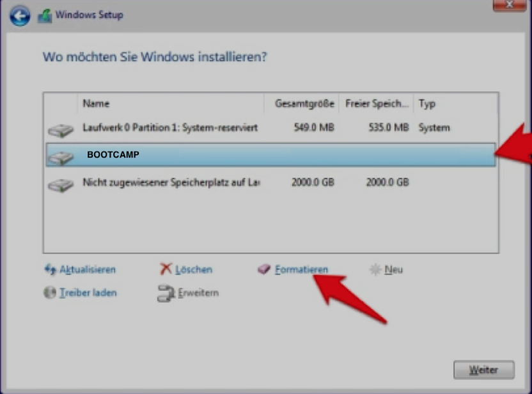Select Nicht zugewiesener Speicherplatz row
The width and height of the screenshot is (532, 394).
coord(270,182)
